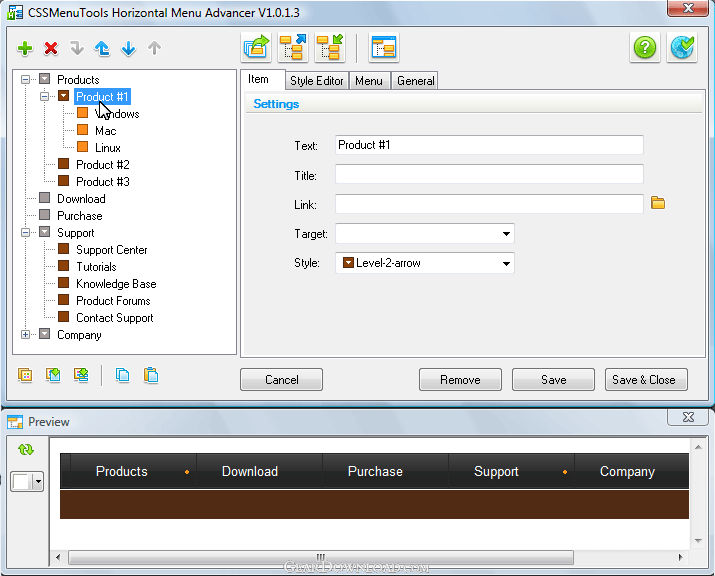This screenshot has width=715, height=576.
Task: Select Purchase in the tree
Action: 79,216
